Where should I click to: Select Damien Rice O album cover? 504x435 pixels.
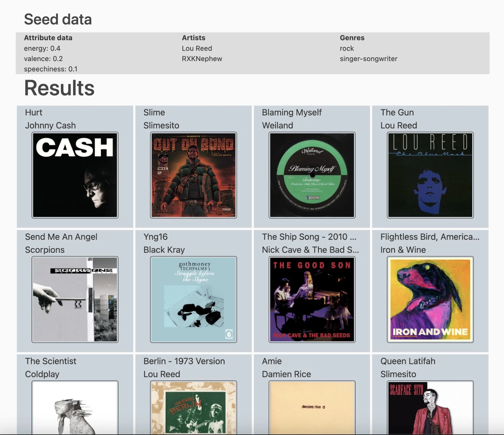pyautogui.click(x=312, y=407)
